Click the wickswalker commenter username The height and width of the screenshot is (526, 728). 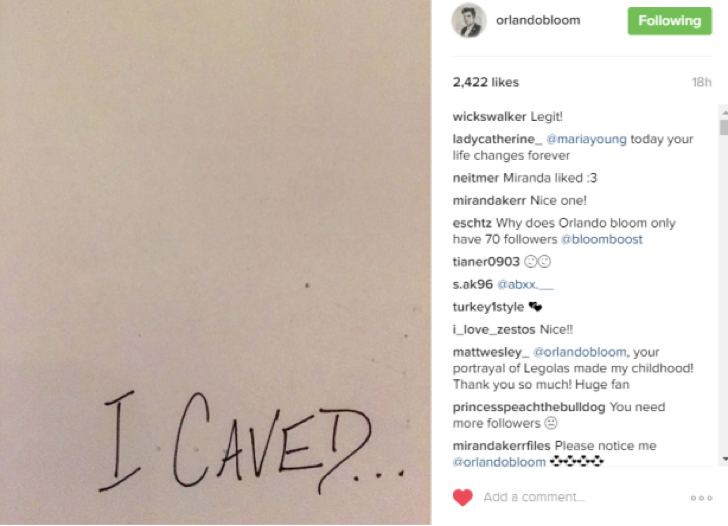point(489,117)
